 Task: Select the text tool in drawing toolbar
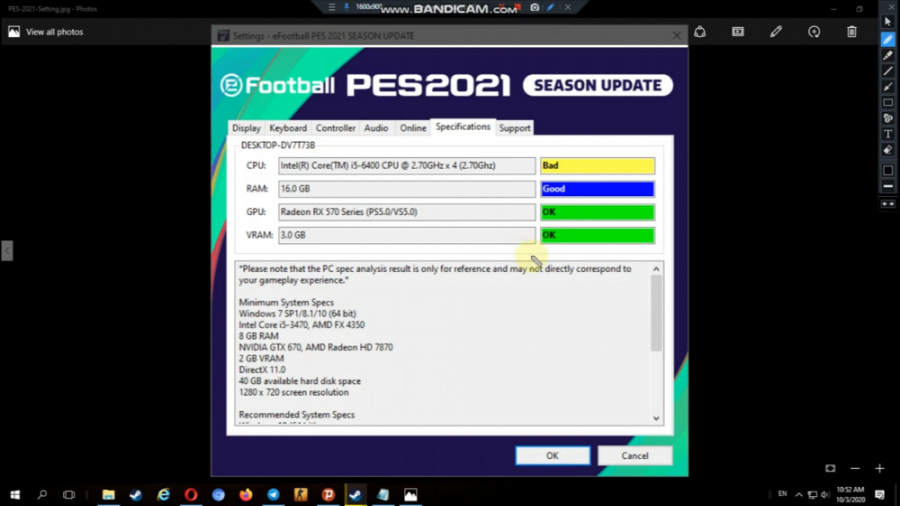pyautogui.click(x=888, y=134)
